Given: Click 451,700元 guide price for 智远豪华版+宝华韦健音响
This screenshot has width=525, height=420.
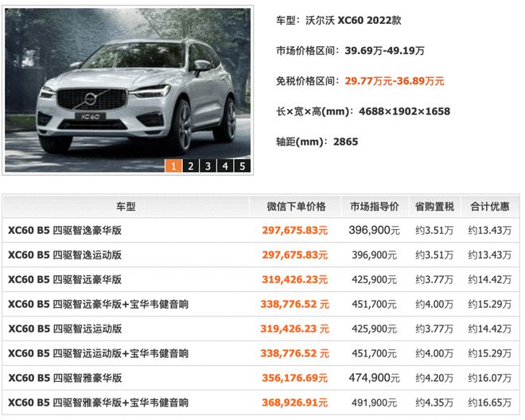Looking at the screenshot, I should click(375, 304).
